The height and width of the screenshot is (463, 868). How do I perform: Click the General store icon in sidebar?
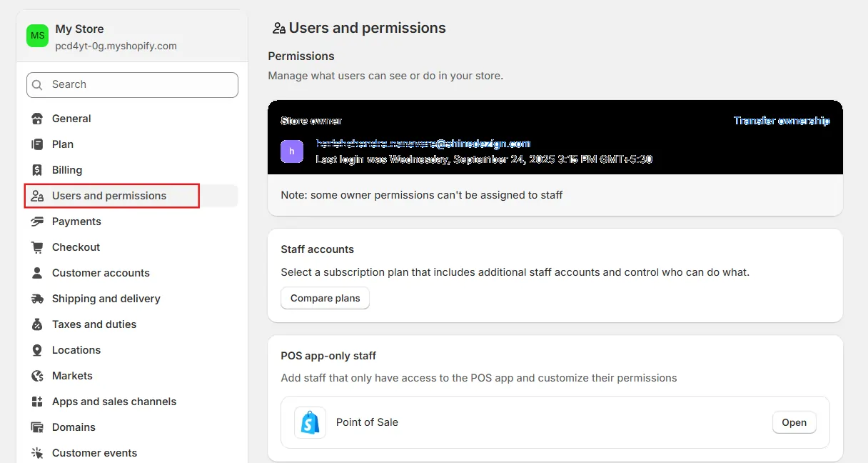[37, 119]
